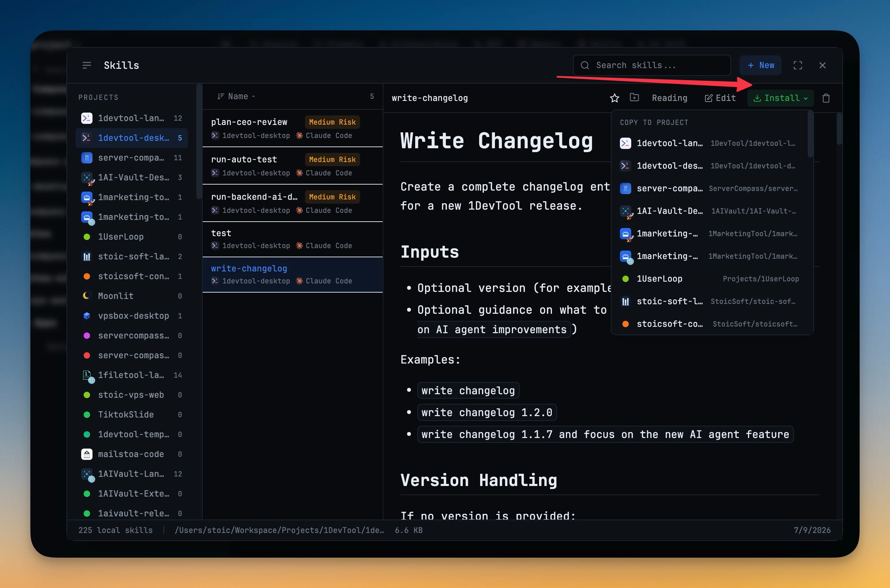
Task: Click 1marketing-to… project with globe badge icon
Action: click(132, 217)
